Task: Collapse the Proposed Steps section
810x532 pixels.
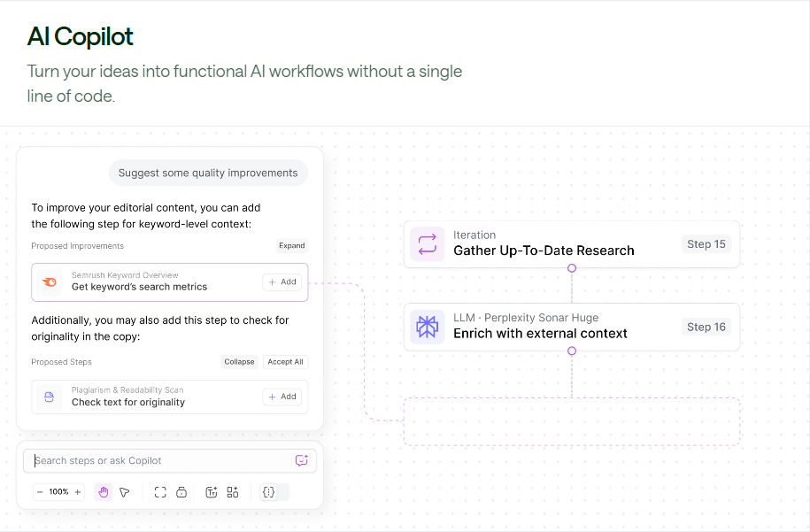Action: pos(239,362)
